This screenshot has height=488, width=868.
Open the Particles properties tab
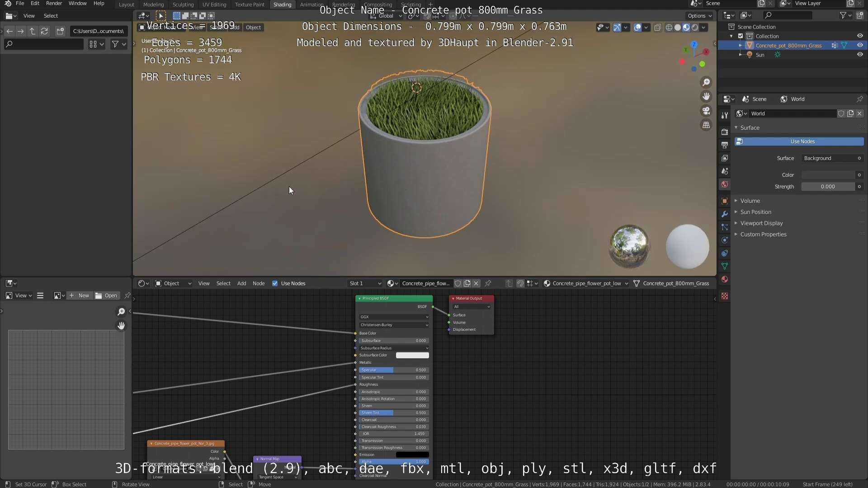(x=725, y=227)
